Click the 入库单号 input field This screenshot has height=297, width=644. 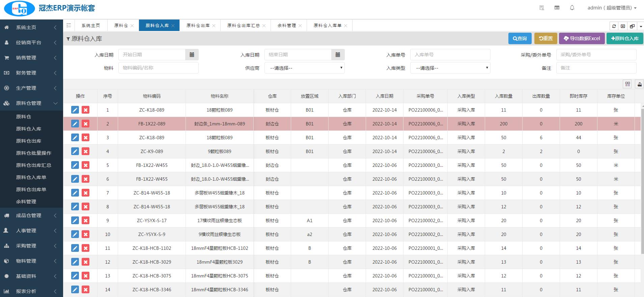point(450,55)
